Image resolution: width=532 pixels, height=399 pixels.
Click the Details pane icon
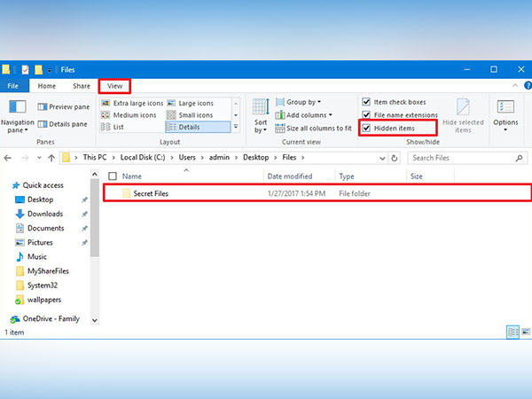point(42,124)
